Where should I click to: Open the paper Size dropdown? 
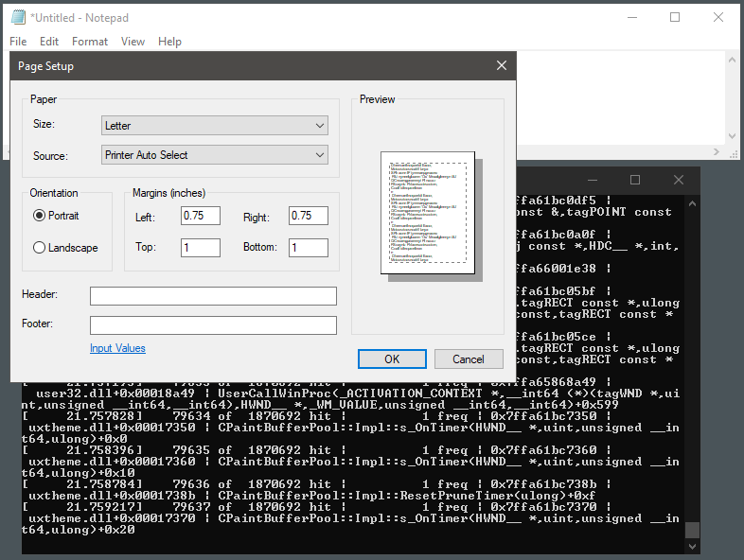[215, 126]
